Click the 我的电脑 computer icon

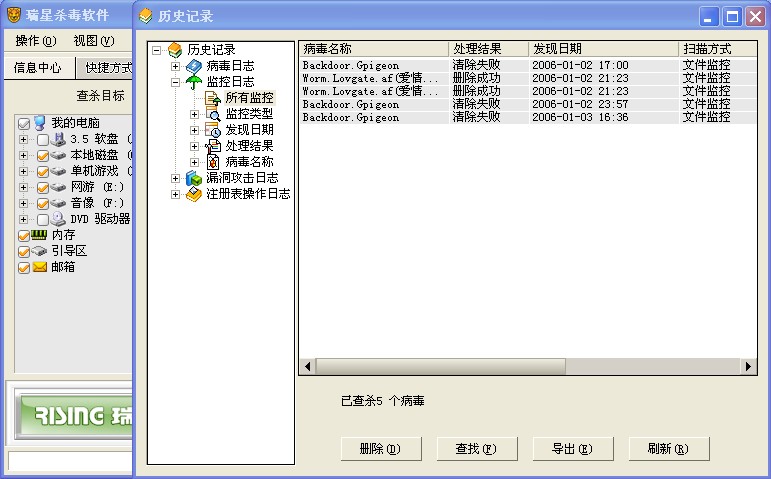[39, 123]
